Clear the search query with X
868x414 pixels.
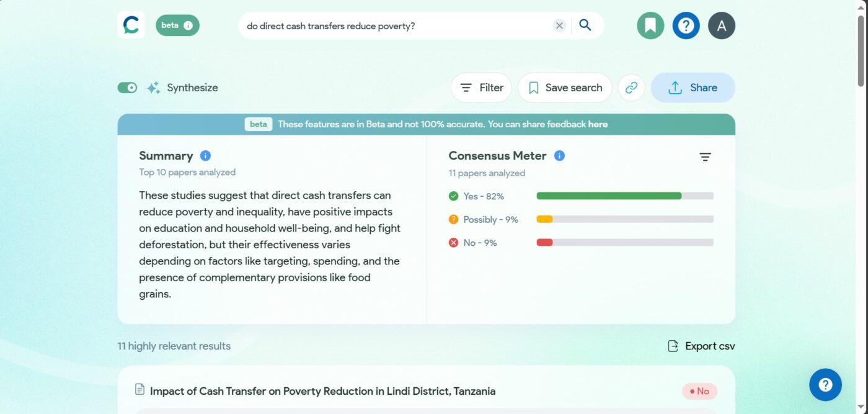[559, 25]
